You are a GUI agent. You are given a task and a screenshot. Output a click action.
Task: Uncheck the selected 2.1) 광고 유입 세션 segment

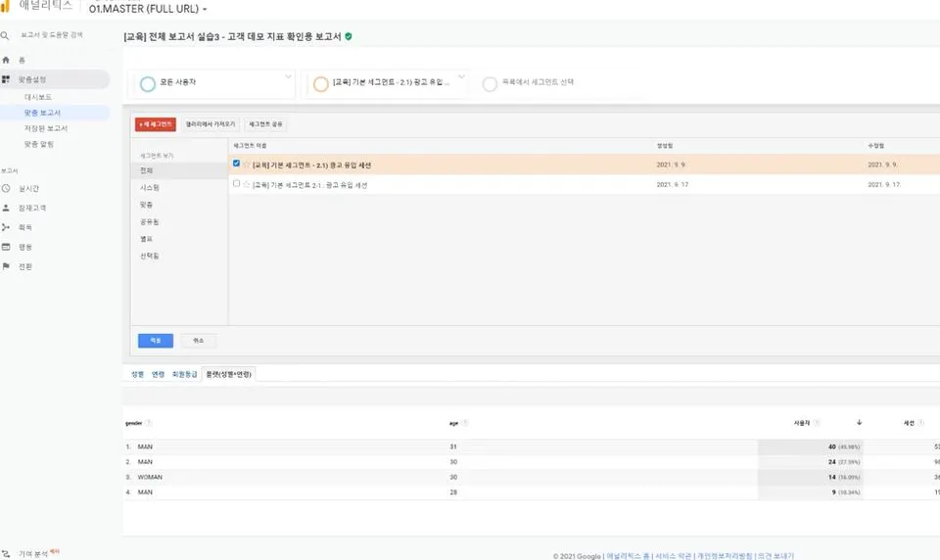[x=236, y=163]
